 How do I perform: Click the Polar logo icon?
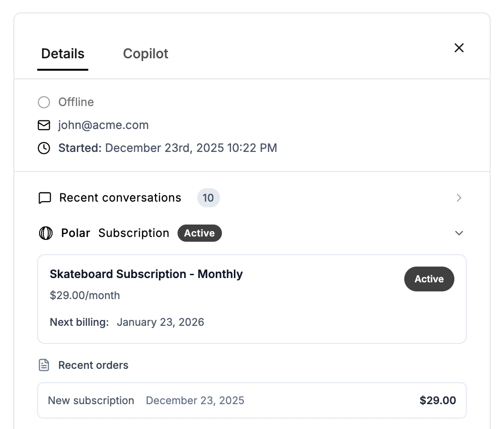45,233
